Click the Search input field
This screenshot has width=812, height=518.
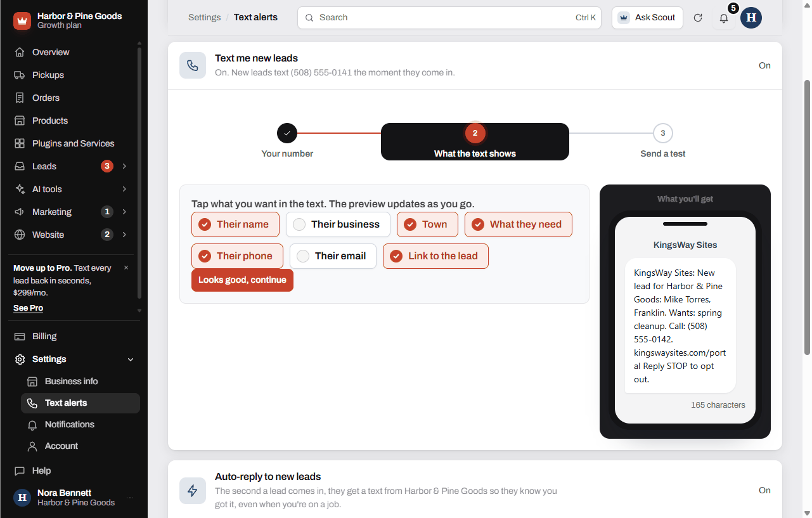click(x=449, y=18)
